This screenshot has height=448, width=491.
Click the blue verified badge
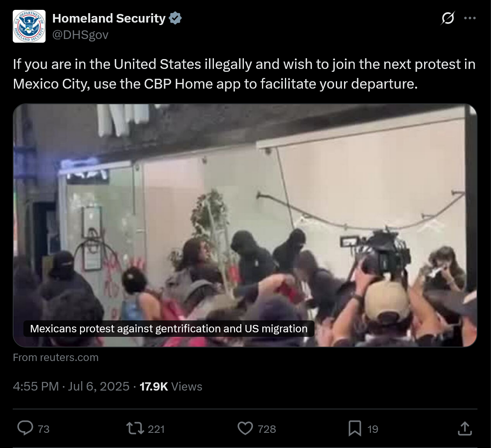[175, 18]
